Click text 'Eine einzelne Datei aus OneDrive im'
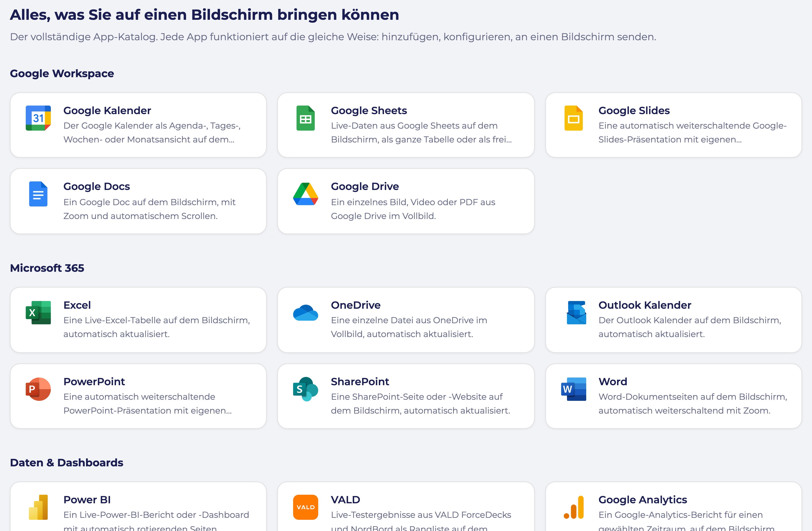 (x=409, y=320)
